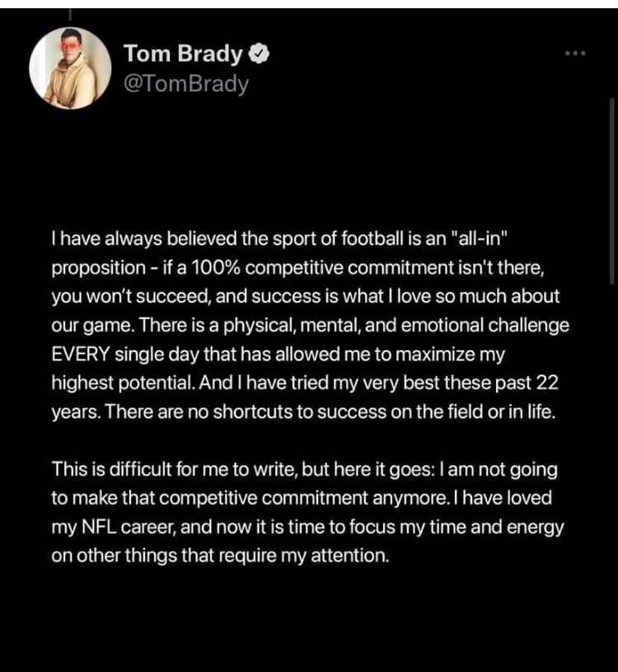Click the sentence 'There are no shortcuts to success'
Image resolution: width=618 pixels, height=672 pixels.
point(330,411)
